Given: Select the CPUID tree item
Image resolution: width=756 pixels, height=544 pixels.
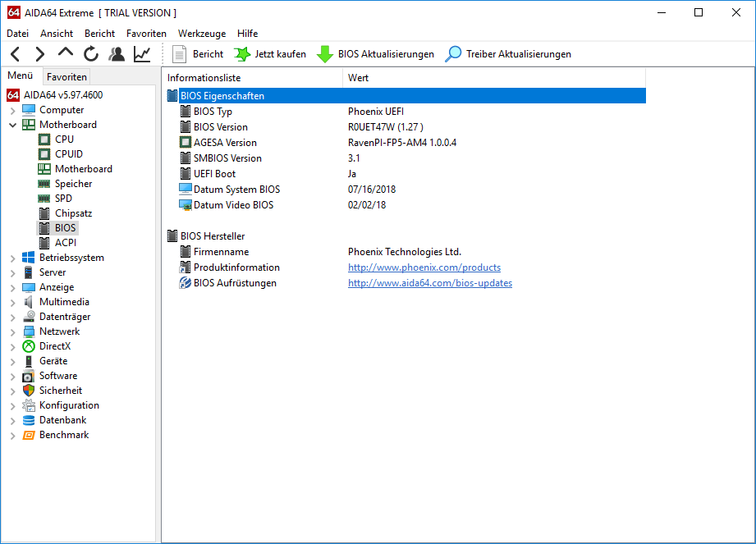Looking at the screenshot, I should (68, 154).
